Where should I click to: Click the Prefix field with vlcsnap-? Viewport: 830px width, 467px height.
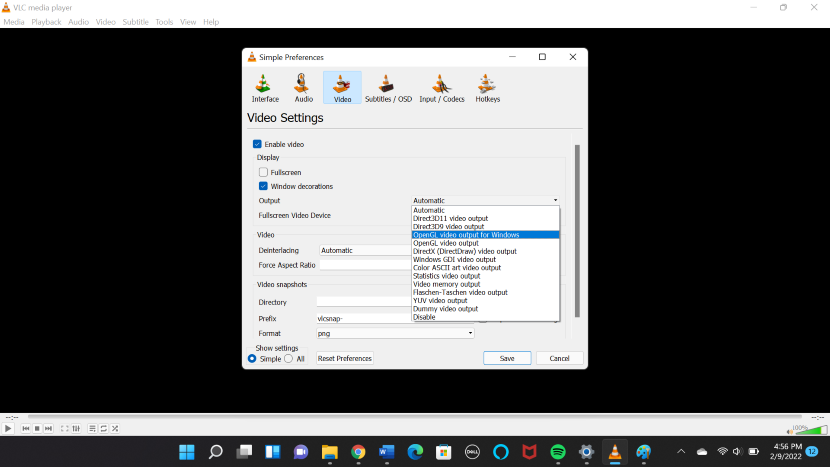364,318
